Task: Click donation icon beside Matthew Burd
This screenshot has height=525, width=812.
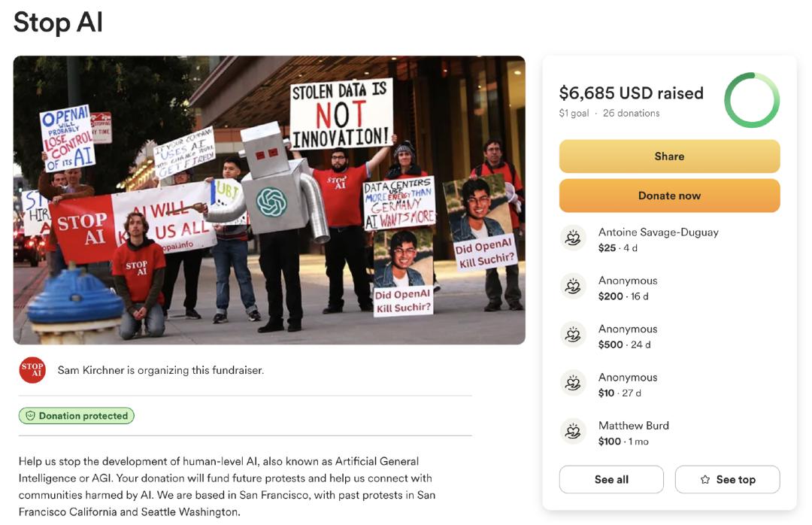Action: click(573, 432)
